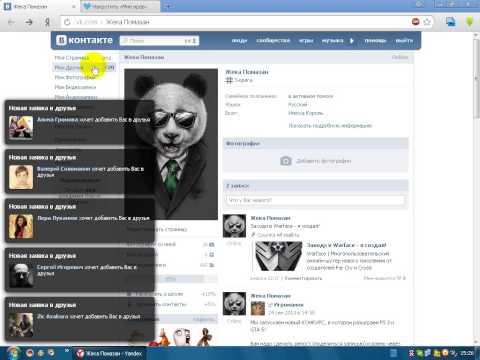The image size is (480, 360).
Task: Click friend request notification from Валерий
Action: click(x=79, y=171)
